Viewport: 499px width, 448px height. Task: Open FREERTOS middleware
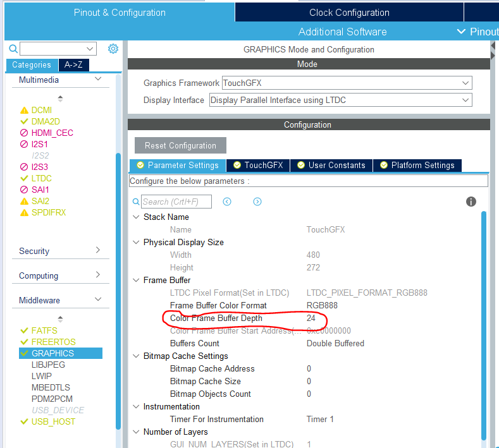coord(54,342)
